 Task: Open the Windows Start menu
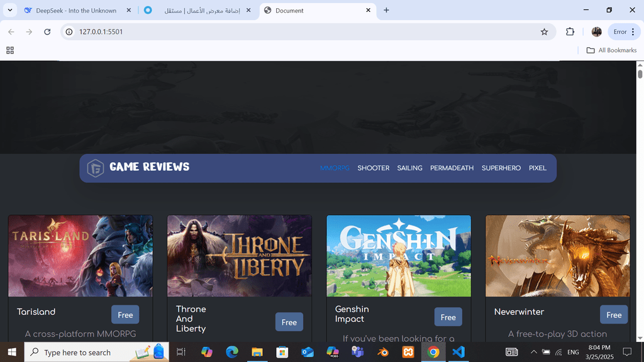[x=12, y=352]
